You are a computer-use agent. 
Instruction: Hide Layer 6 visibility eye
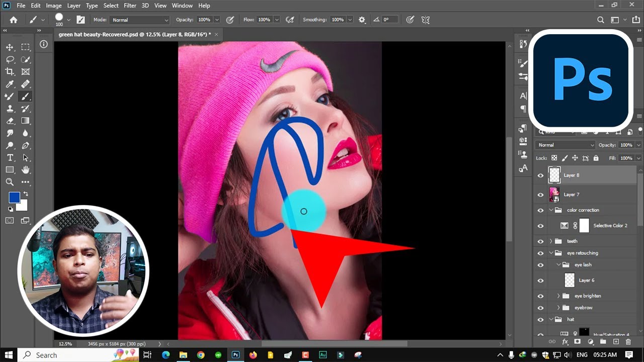coord(541,281)
